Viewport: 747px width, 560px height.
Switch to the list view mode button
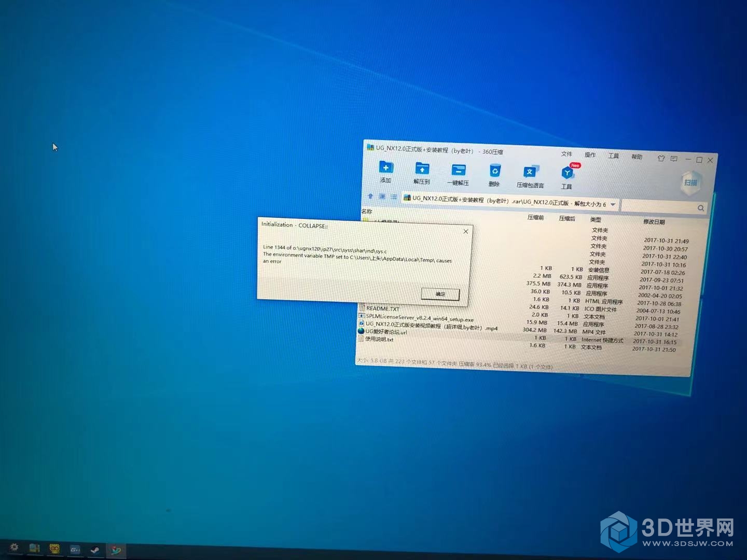(394, 197)
